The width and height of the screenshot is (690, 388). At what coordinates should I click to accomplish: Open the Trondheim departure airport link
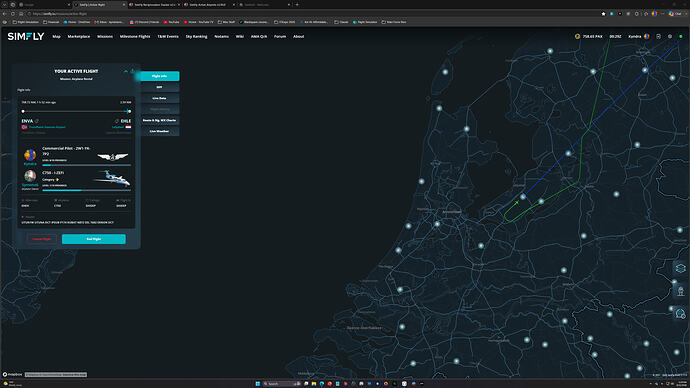point(47,127)
